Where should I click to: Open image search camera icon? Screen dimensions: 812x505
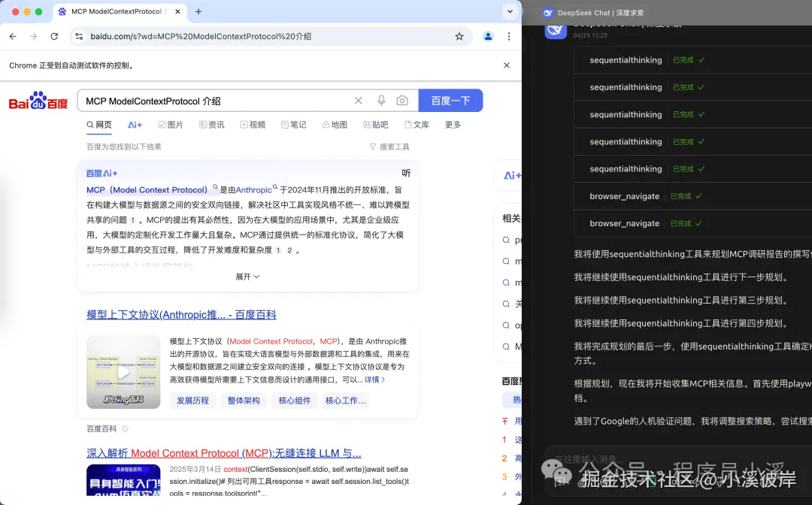point(402,101)
